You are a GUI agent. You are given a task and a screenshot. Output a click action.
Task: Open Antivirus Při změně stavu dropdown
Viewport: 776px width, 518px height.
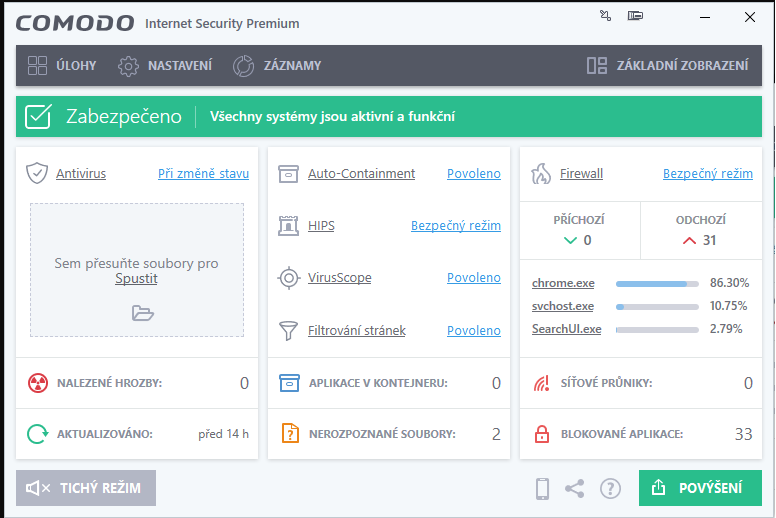click(203, 173)
